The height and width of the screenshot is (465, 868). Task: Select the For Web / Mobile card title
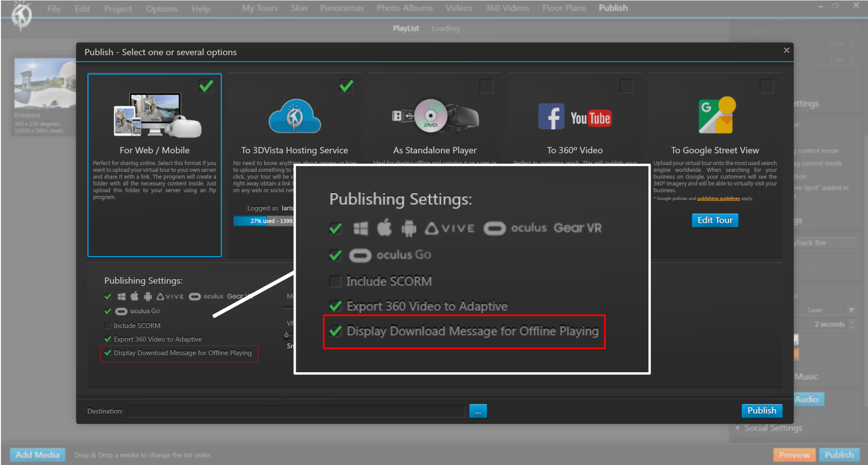pyautogui.click(x=155, y=150)
